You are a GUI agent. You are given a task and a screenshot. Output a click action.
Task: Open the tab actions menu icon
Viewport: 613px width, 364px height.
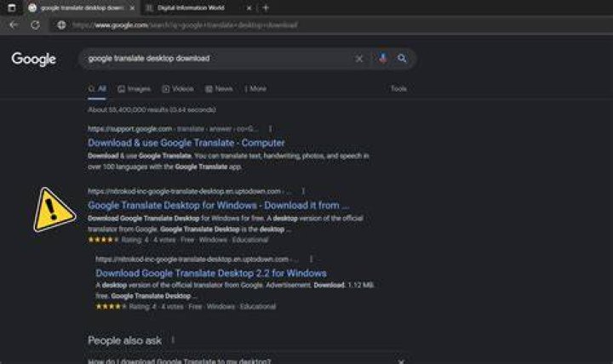(x=12, y=8)
